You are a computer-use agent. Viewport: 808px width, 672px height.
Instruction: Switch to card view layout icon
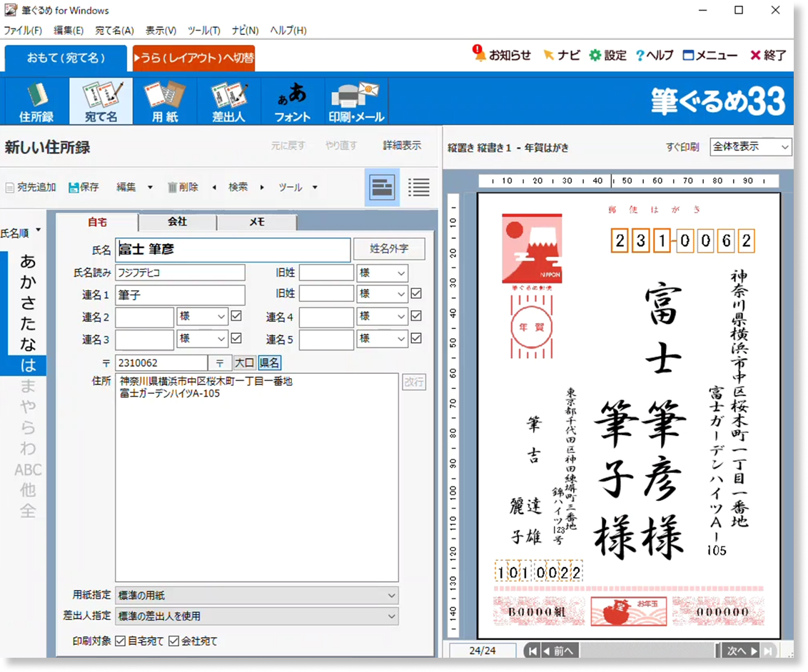tap(382, 188)
